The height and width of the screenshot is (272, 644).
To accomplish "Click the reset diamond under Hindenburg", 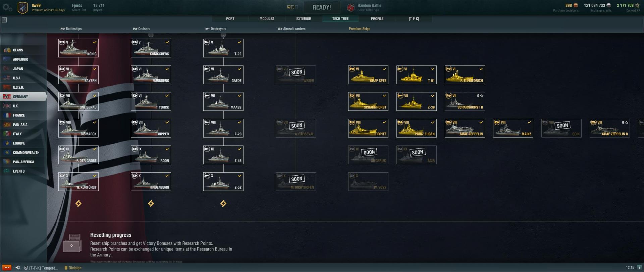I will pos(151,203).
